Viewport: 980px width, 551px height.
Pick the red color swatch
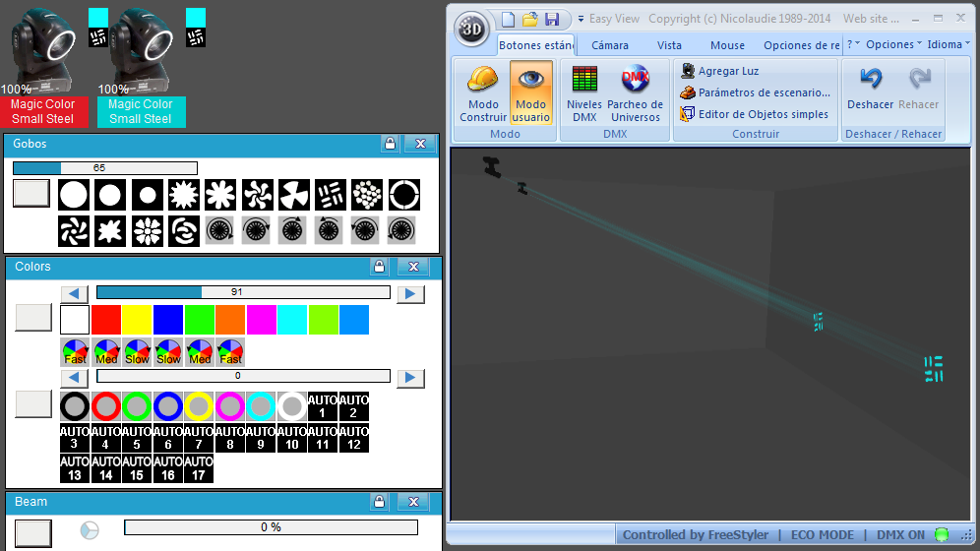pyautogui.click(x=105, y=320)
